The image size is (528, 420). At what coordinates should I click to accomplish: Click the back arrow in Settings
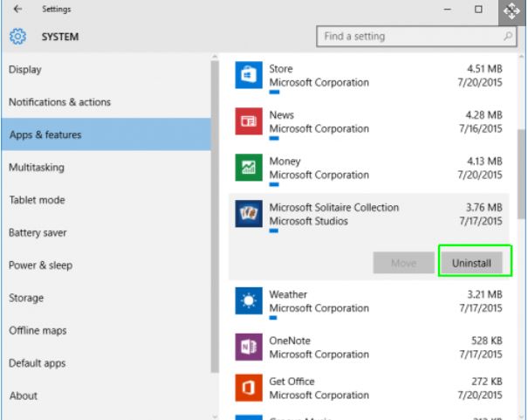17,9
